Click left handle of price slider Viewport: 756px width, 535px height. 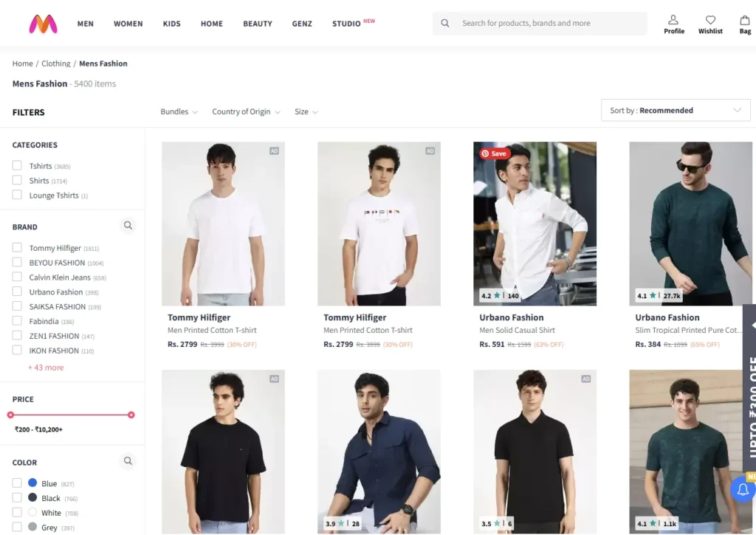(10, 415)
